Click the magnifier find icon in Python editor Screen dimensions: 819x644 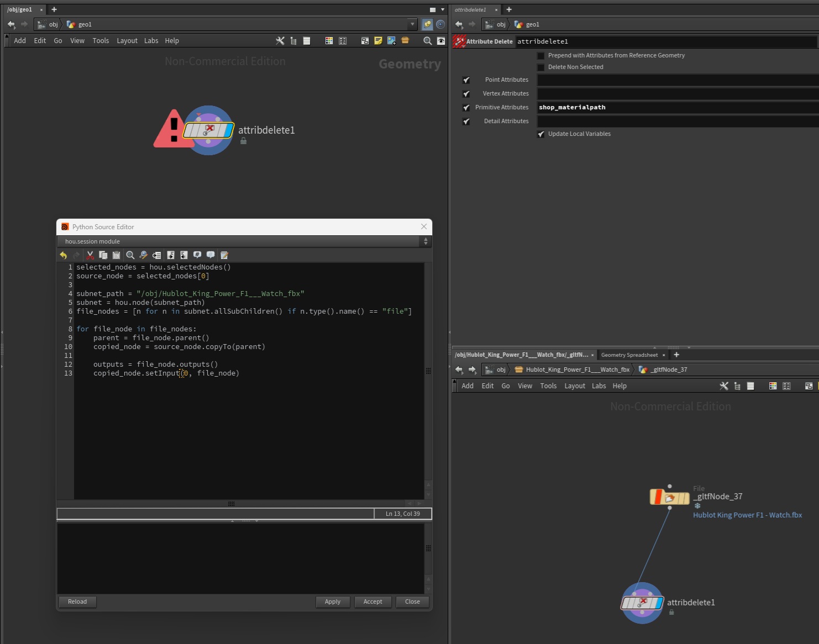[x=130, y=255]
